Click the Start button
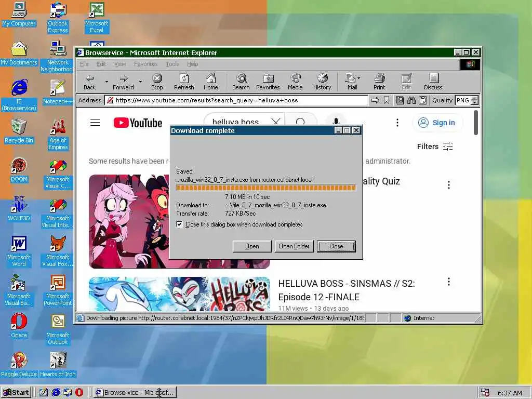The width and height of the screenshot is (532, 399). 16,393
